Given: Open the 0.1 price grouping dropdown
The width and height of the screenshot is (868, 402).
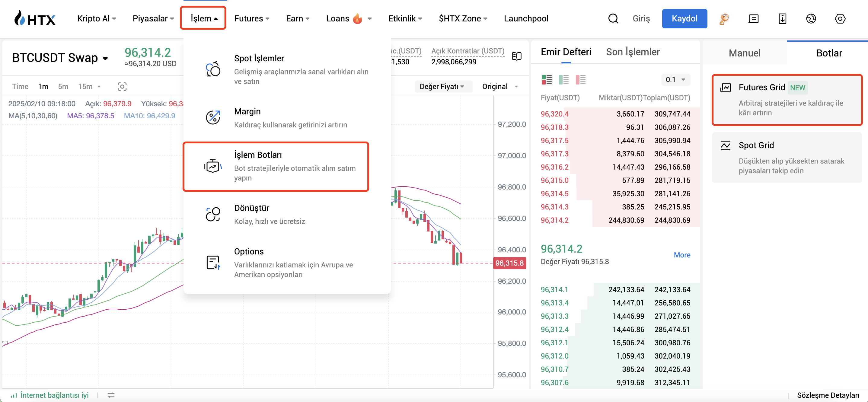Looking at the screenshot, I should pyautogui.click(x=675, y=80).
